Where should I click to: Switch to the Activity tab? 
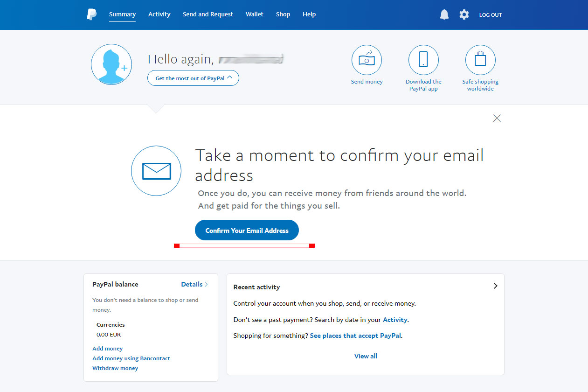pos(159,14)
